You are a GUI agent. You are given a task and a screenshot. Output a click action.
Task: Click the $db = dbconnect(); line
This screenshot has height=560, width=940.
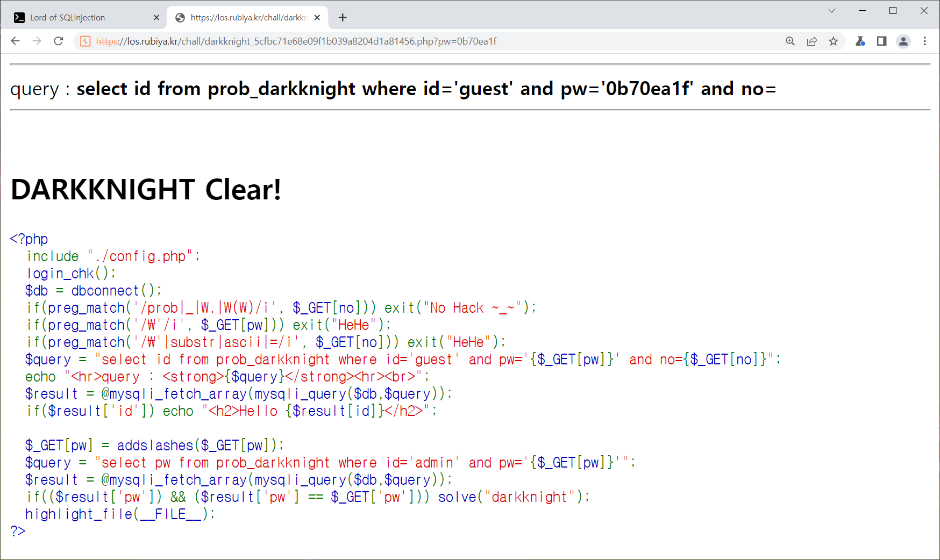coord(94,291)
